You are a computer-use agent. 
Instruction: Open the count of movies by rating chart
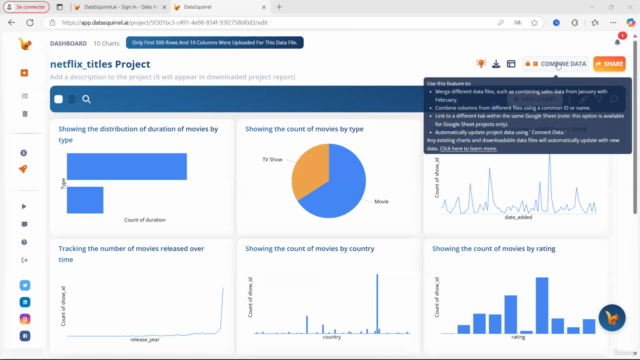pos(516,296)
